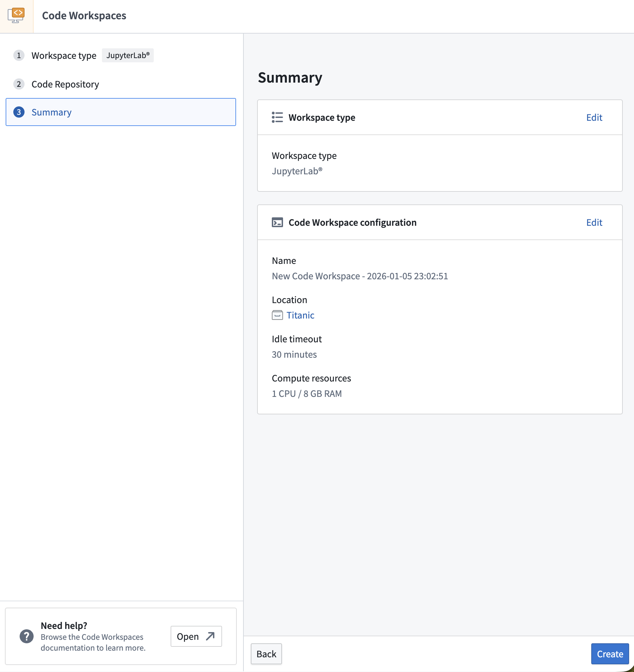
Task: Click the step 3 number badge
Action: tap(19, 112)
